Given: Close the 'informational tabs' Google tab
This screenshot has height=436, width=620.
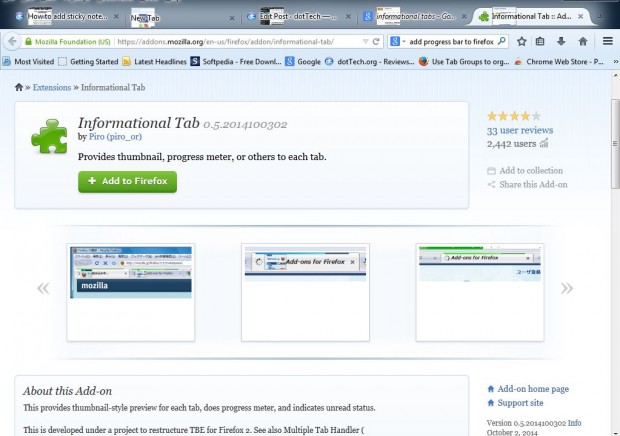Looking at the screenshot, I should [x=464, y=17].
